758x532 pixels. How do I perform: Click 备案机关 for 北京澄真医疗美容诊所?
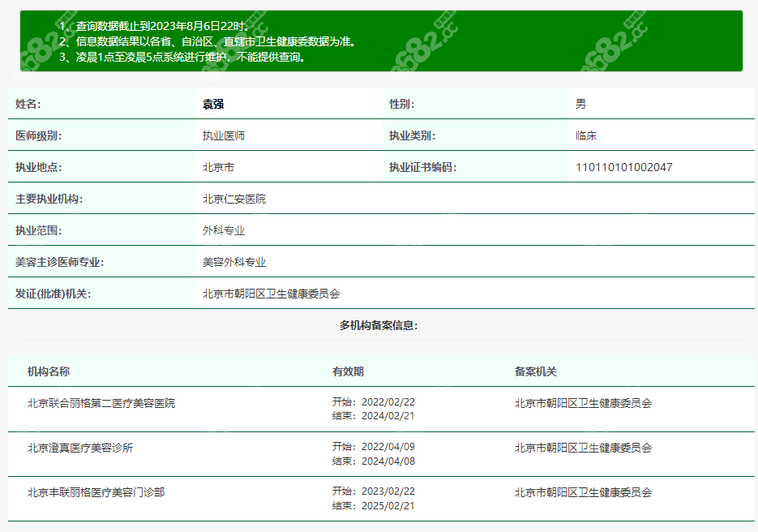click(x=583, y=448)
